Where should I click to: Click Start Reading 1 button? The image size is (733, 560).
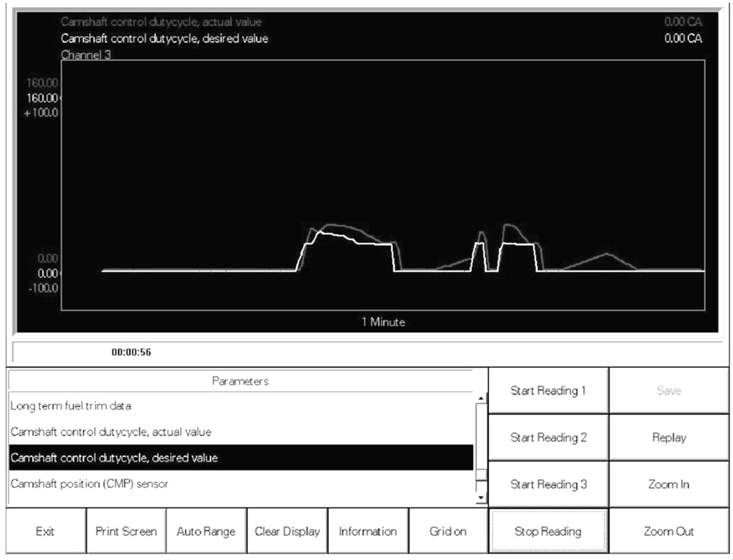(548, 390)
